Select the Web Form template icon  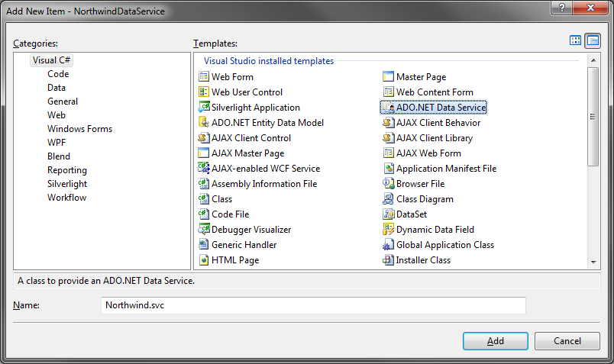click(x=204, y=77)
